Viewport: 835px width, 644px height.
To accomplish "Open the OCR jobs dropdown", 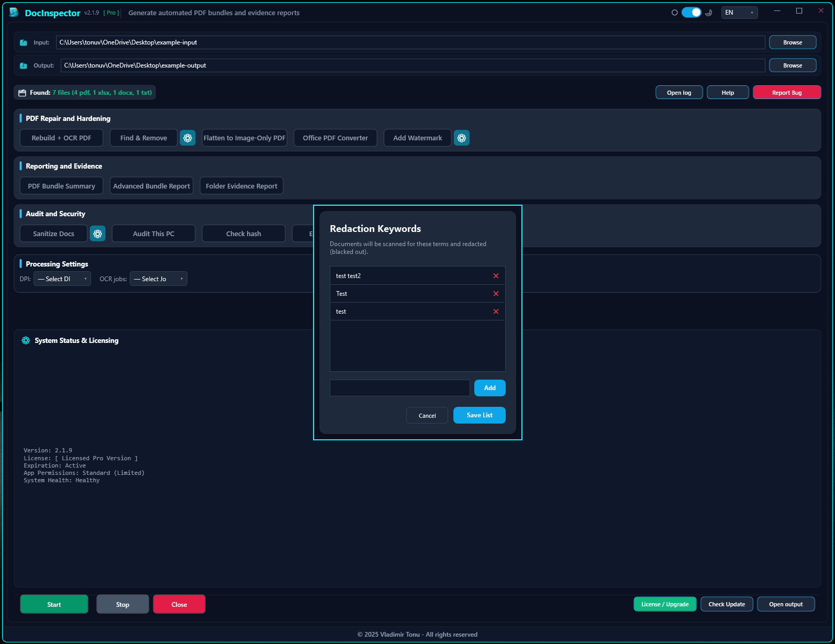I will click(x=159, y=279).
